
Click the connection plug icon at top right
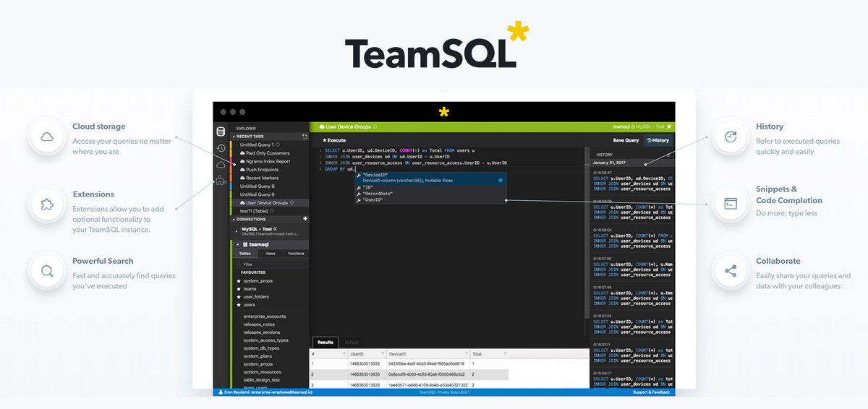coord(670,126)
